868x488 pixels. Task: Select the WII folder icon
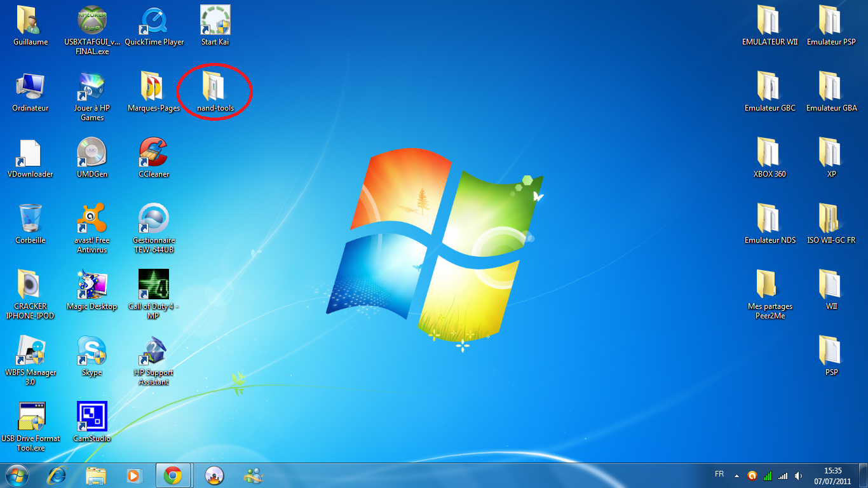pos(832,290)
